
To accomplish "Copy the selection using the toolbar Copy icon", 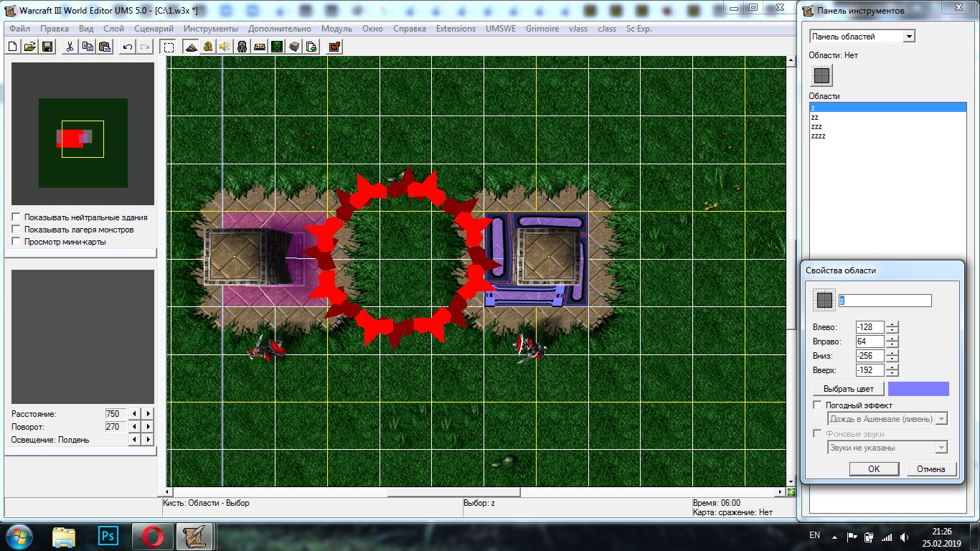I will pyautogui.click(x=88, y=47).
